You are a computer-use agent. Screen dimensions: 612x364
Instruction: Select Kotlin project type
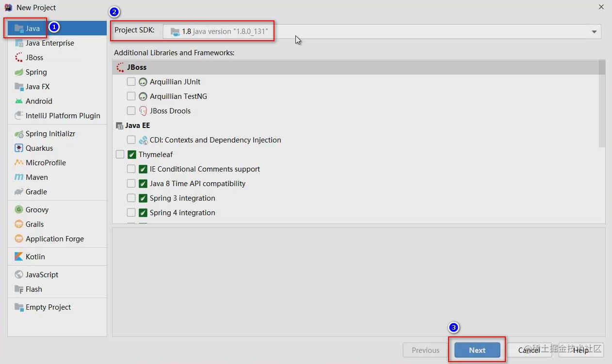pos(57,257)
